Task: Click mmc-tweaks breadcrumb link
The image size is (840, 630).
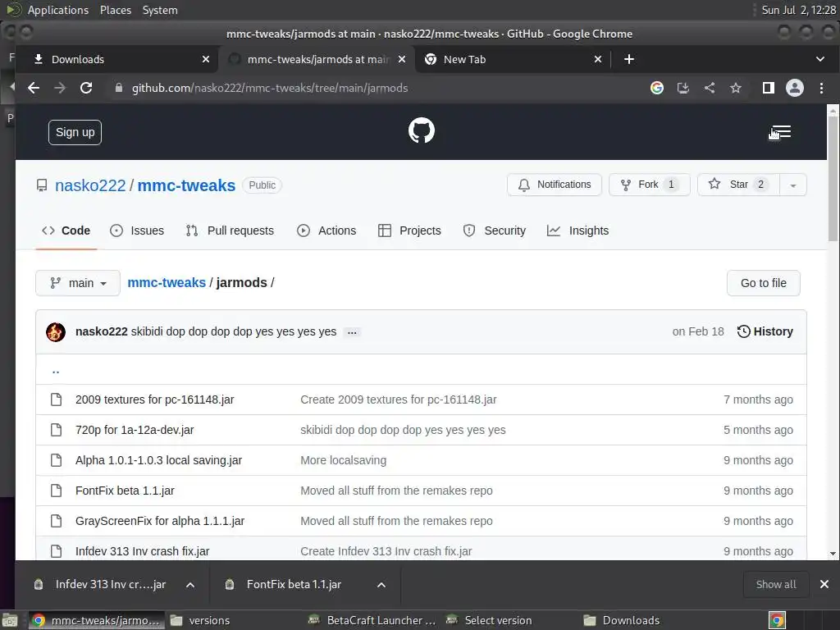Action: [167, 283]
